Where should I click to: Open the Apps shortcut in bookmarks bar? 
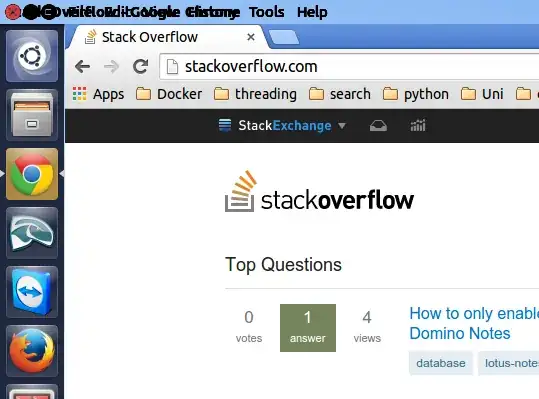pyautogui.click(x=98, y=94)
